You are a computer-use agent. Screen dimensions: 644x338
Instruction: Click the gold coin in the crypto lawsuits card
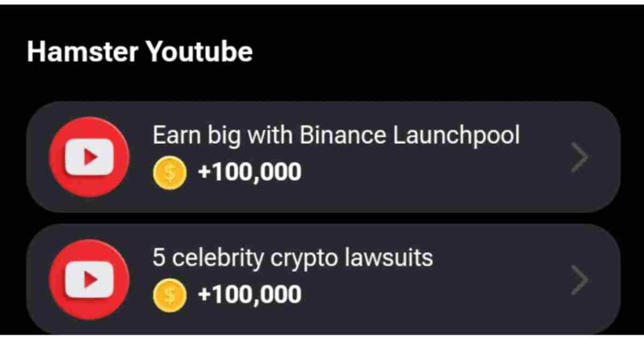pos(170,295)
